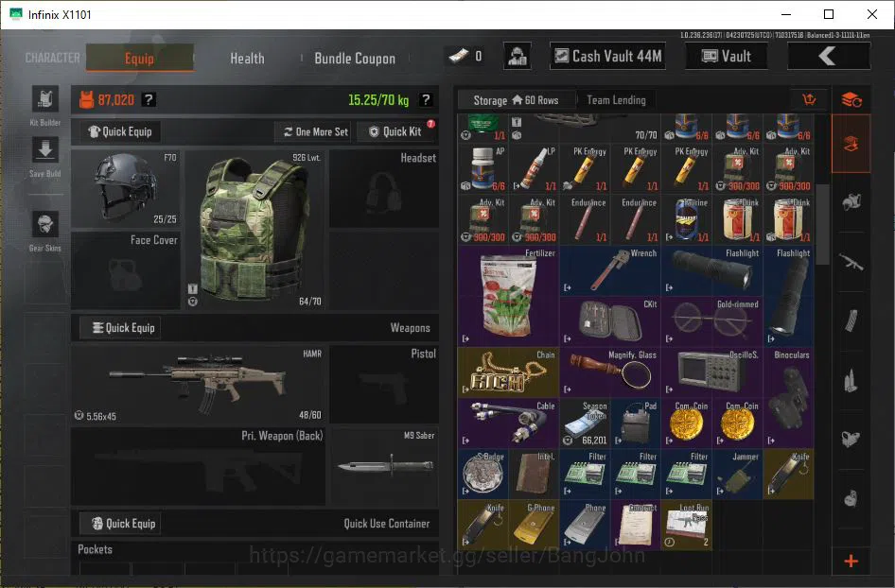
Task: Open the Kit Builder icon
Action: (45, 100)
